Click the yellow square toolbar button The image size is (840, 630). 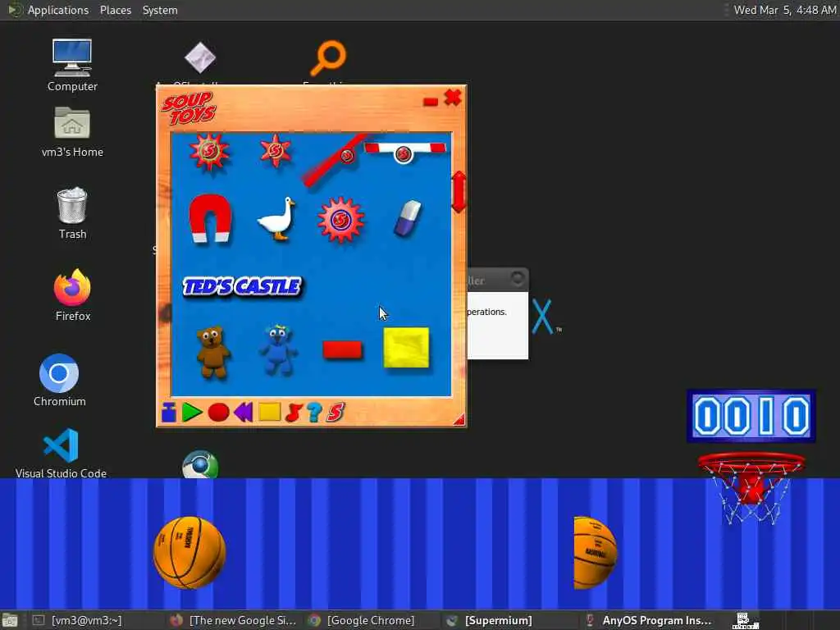269,412
